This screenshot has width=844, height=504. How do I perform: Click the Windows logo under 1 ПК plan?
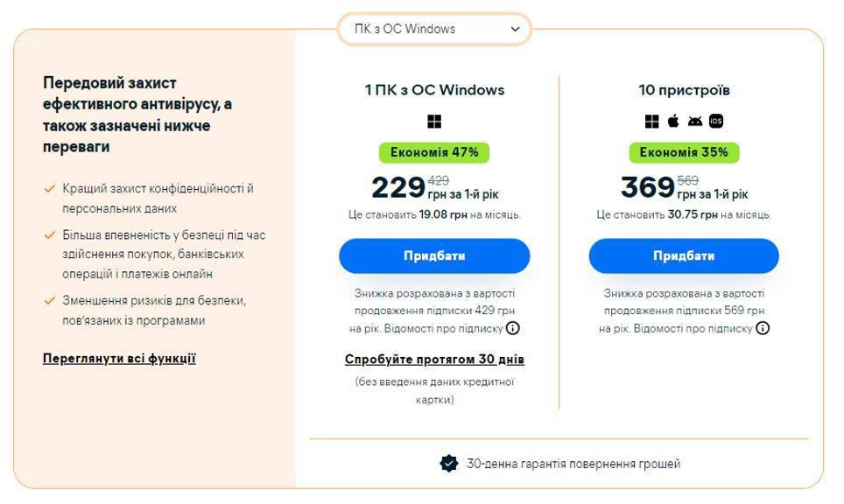click(x=434, y=122)
